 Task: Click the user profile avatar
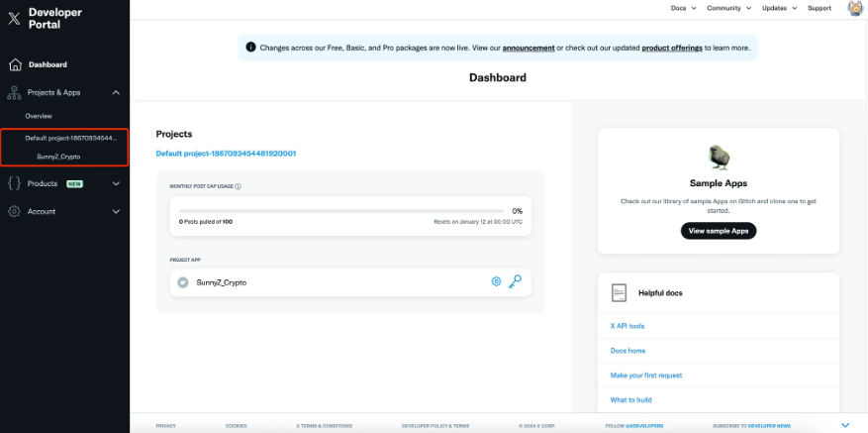pos(855,8)
